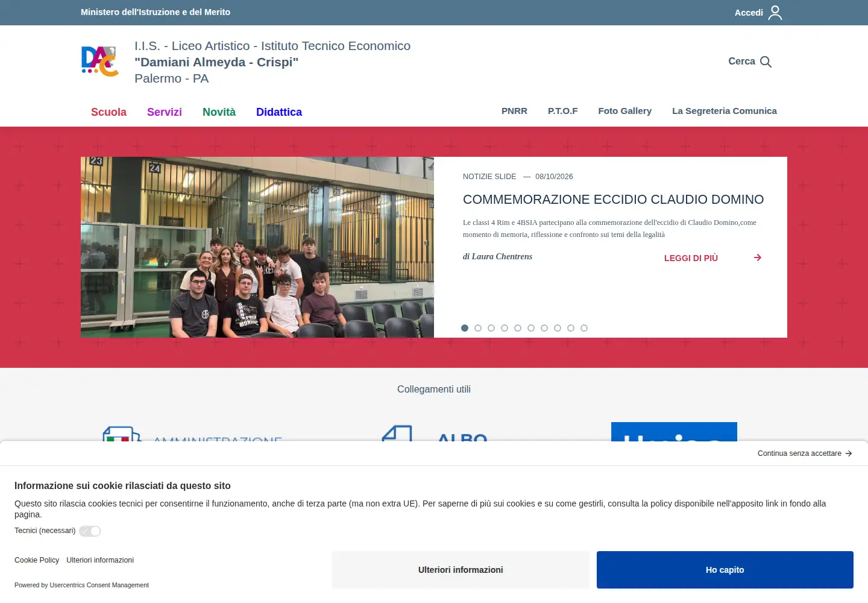Open the P.T.O.F link
The image size is (868, 603).
(562, 111)
